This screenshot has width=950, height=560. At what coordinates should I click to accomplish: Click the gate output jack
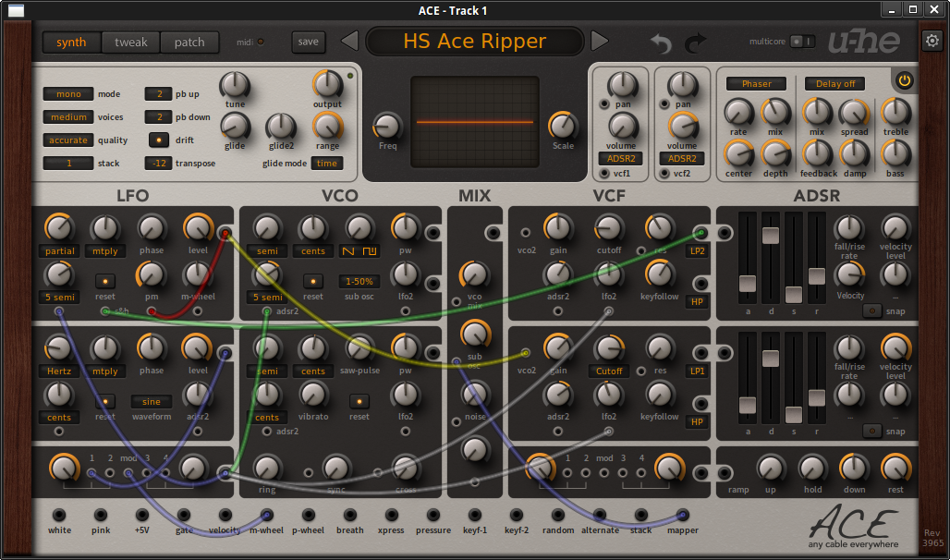point(184,515)
